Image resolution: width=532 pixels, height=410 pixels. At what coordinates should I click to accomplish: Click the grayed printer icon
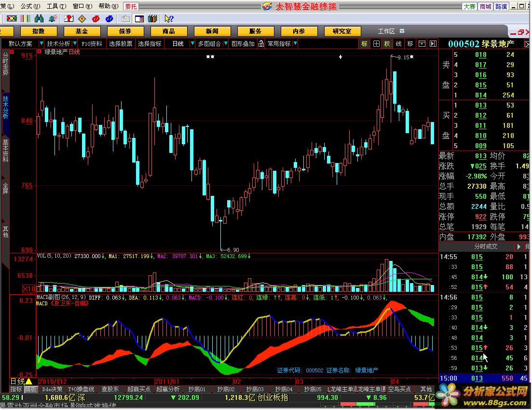tap(125, 19)
